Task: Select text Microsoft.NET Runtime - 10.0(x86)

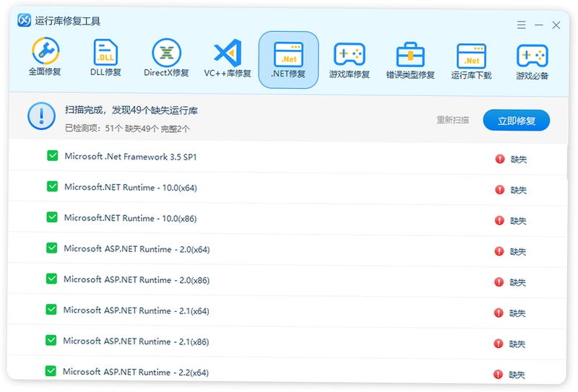Action: pos(130,218)
